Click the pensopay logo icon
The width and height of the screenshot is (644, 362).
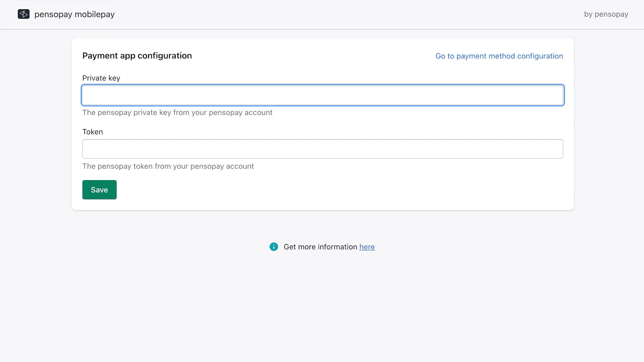click(24, 14)
